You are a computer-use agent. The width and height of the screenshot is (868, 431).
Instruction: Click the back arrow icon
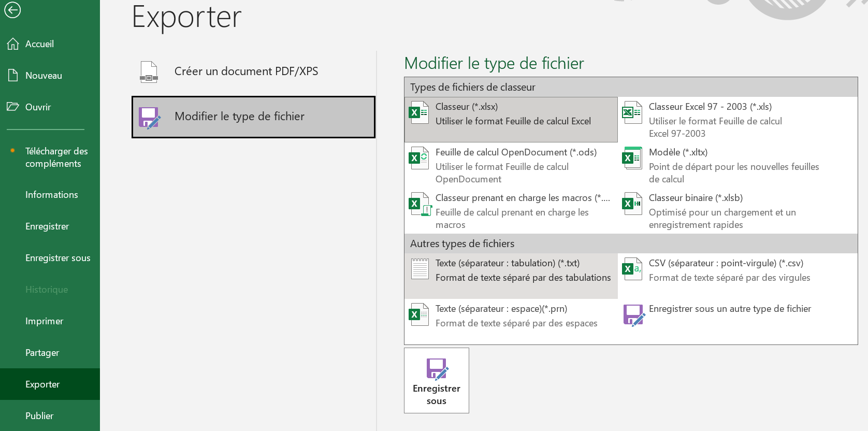click(12, 10)
